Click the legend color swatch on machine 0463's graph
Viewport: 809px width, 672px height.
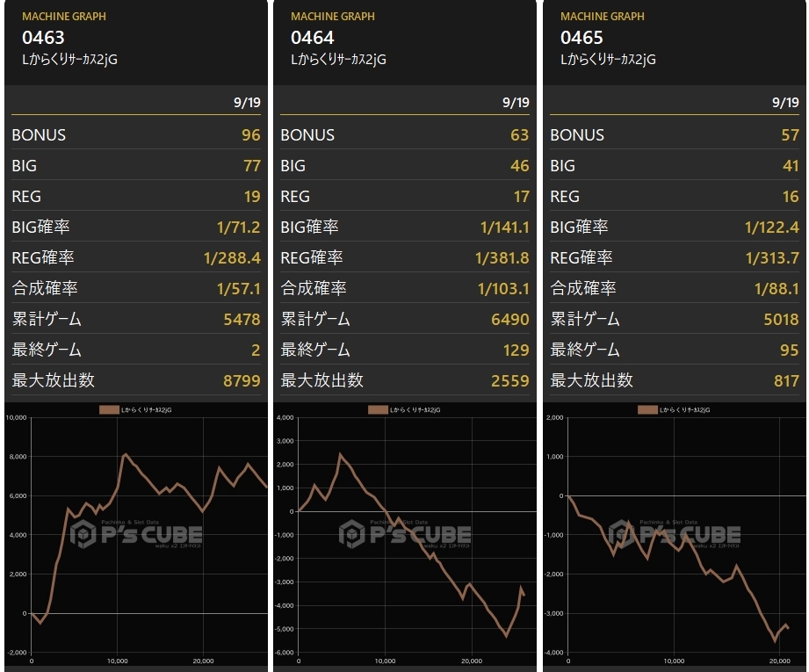click(x=109, y=410)
